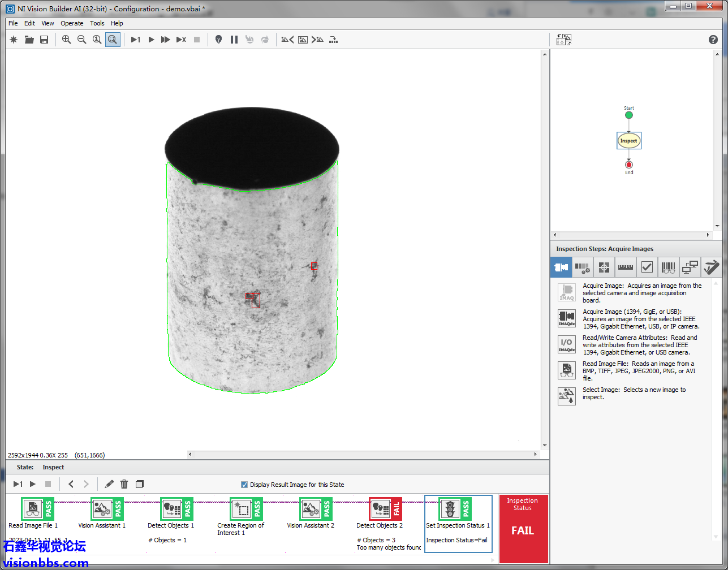Select Create Region of Interest 1 step
728x570 pixels.
click(246, 509)
